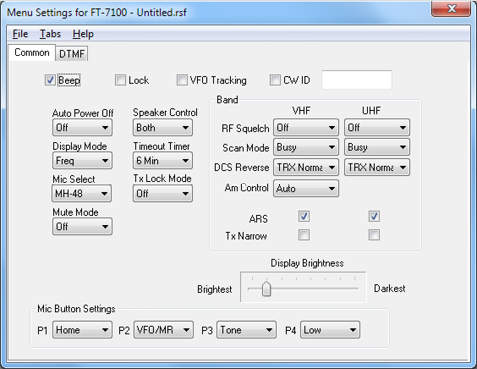This screenshot has height=369, width=477.
Task: Open the Tabs menu
Action: pos(50,34)
